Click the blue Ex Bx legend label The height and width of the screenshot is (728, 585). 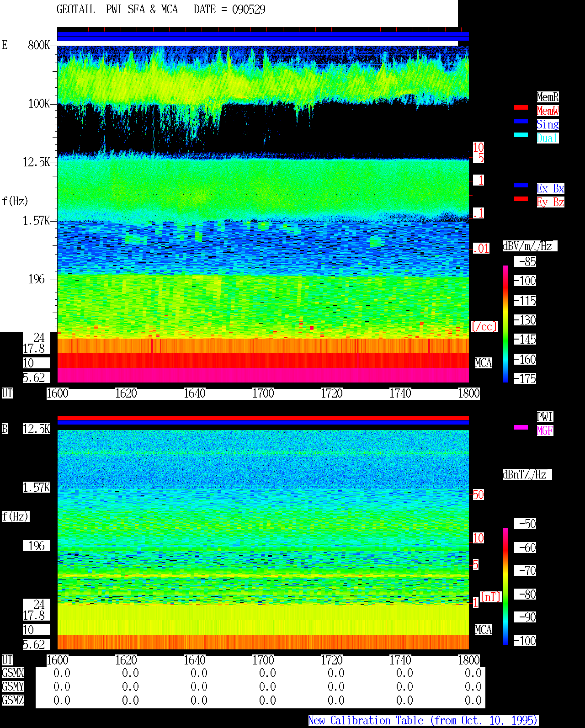[550, 188]
